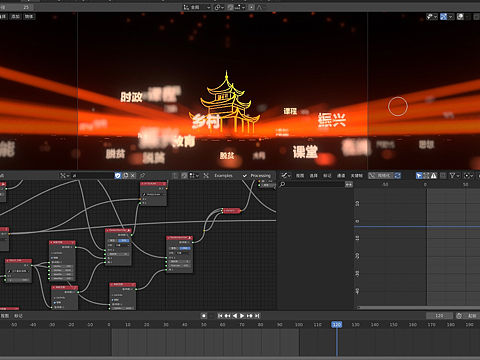Viewport: 480px width, 360px height.
Task: Open proportional falloff curve menu
Action: click(x=259, y=7)
